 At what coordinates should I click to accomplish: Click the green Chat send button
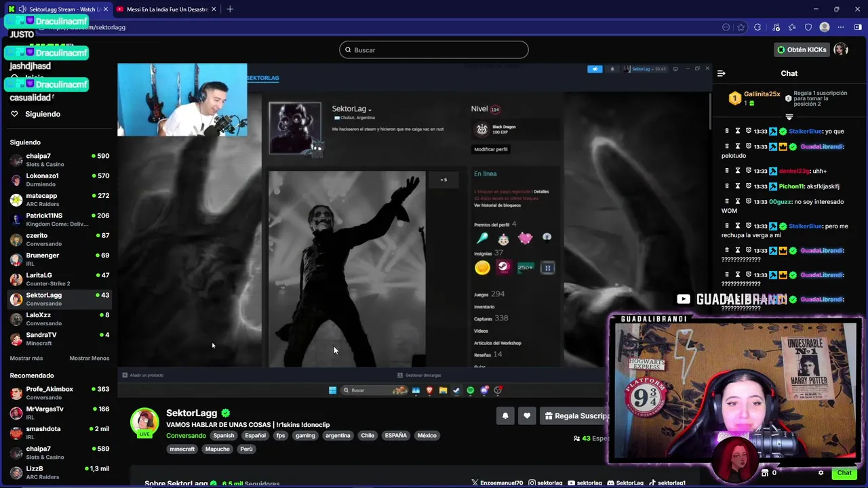click(844, 473)
